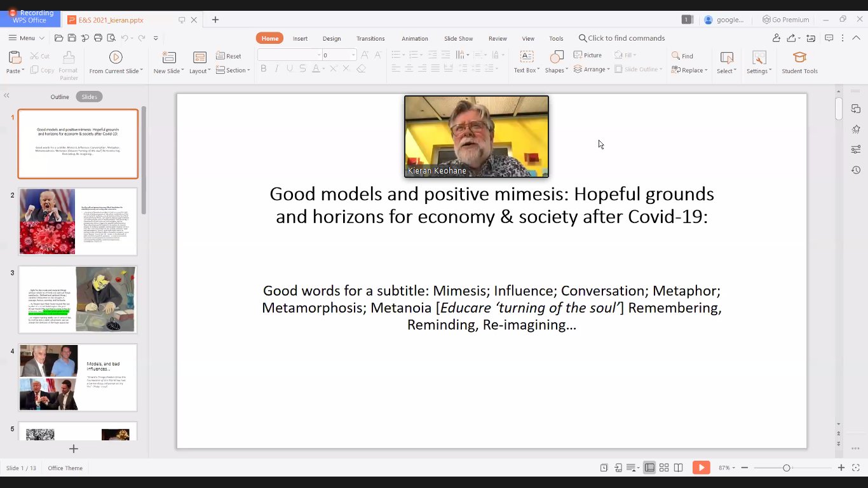Click the Print icon in quick access bar

pos(98,38)
